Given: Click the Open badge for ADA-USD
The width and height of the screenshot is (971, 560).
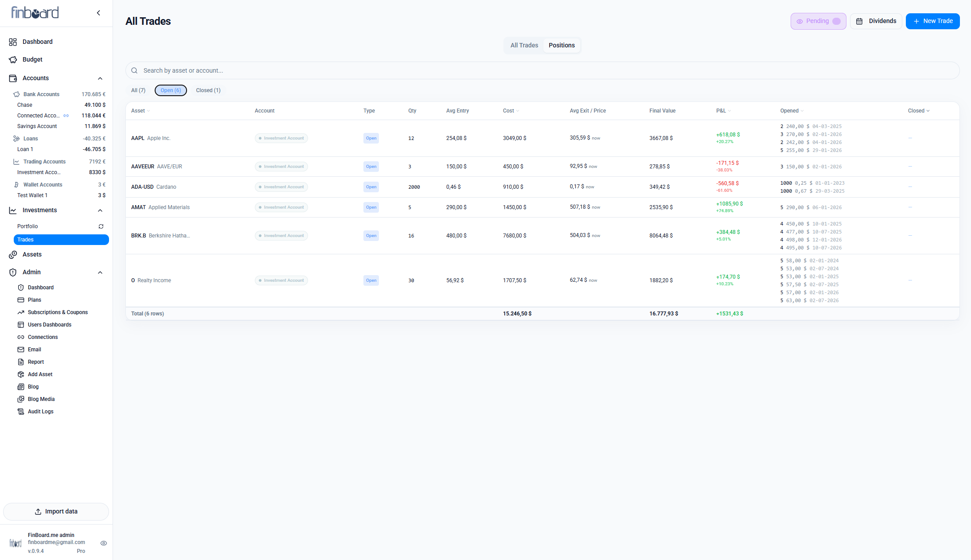Looking at the screenshot, I should (x=371, y=187).
